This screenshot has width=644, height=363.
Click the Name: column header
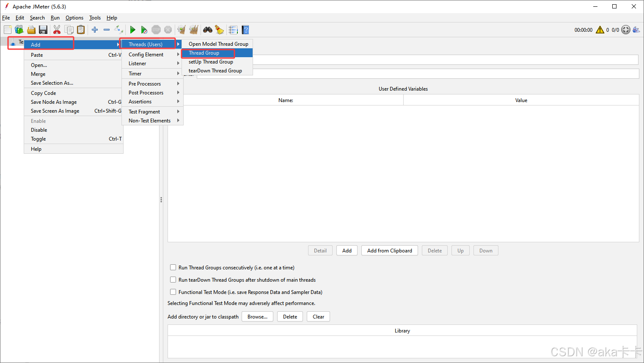pyautogui.click(x=286, y=100)
